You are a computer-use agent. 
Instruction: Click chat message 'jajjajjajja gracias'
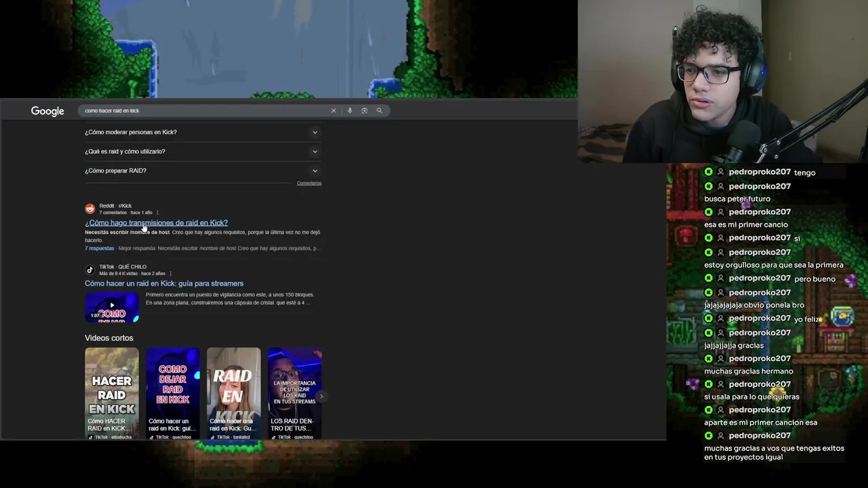coord(734,346)
